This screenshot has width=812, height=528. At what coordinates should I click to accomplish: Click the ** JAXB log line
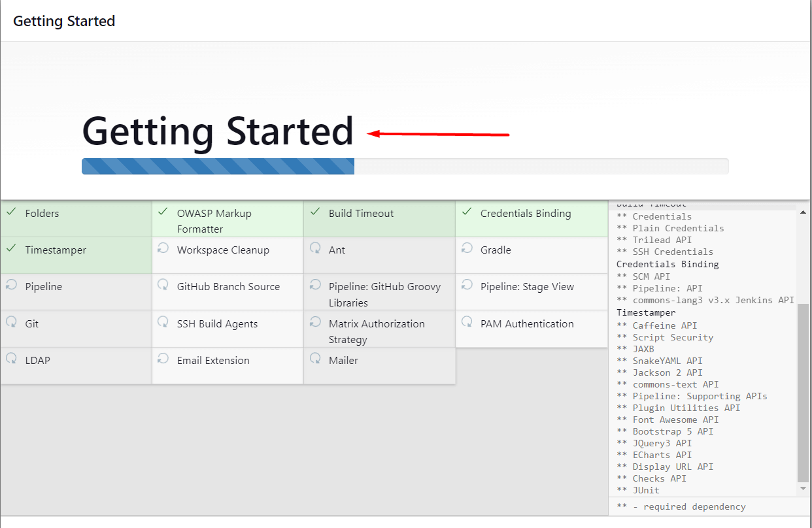[635, 350]
